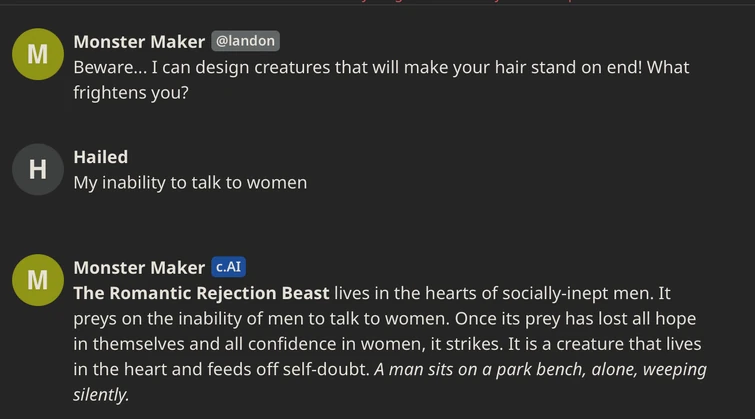Click the first Monster Maker avatar icon

tap(37, 54)
